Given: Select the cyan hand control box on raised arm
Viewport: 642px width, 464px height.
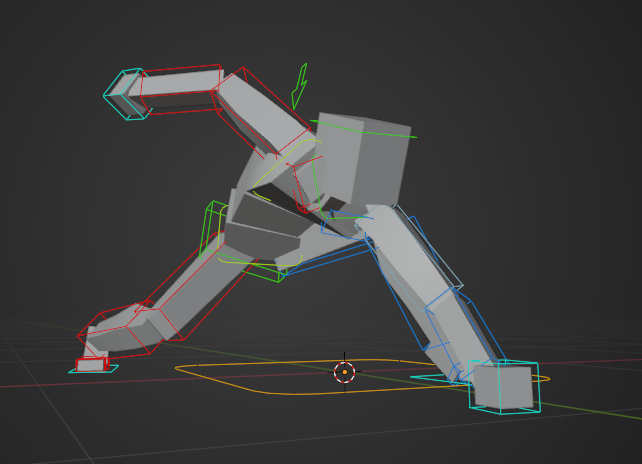Looking at the screenshot, I should point(127,95).
